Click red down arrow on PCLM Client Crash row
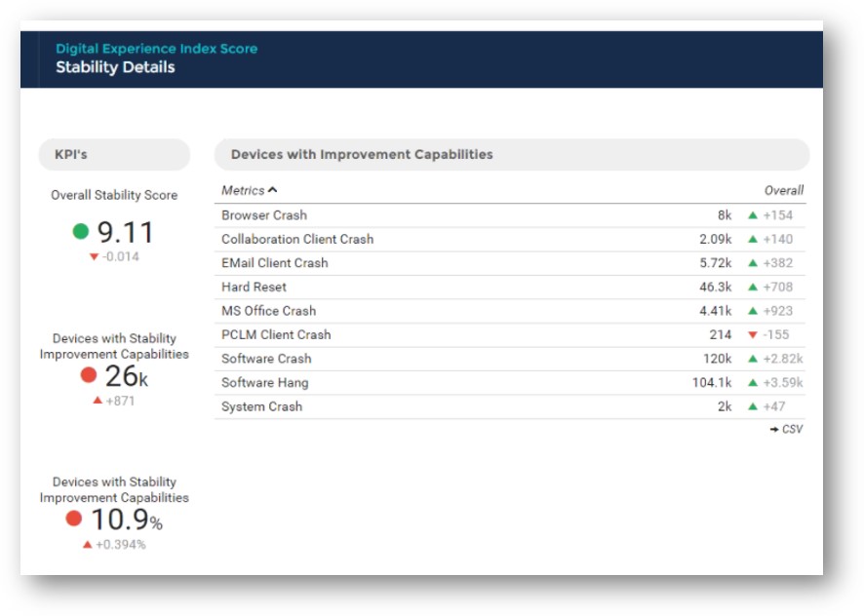Viewport: 864px width, 616px height. [x=752, y=335]
